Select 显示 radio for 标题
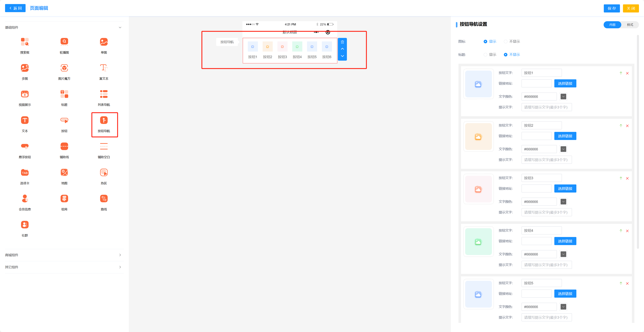The height and width of the screenshot is (332, 644). pyautogui.click(x=485, y=55)
